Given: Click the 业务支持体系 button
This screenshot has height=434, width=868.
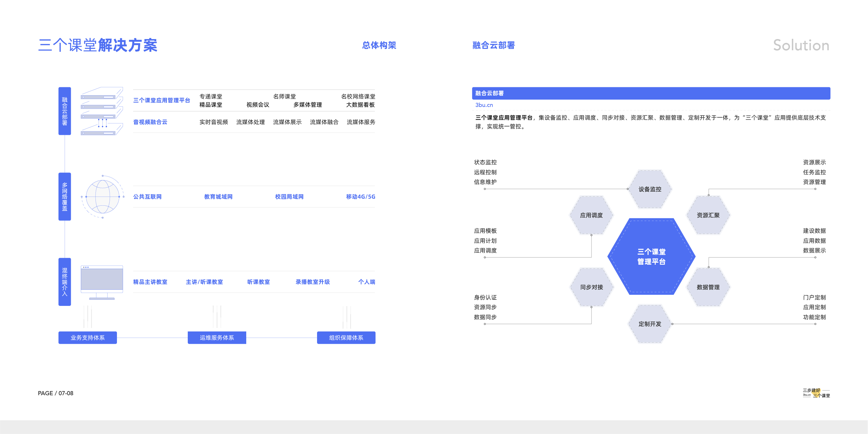Looking at the screenshot, I should tap(88, 338).
